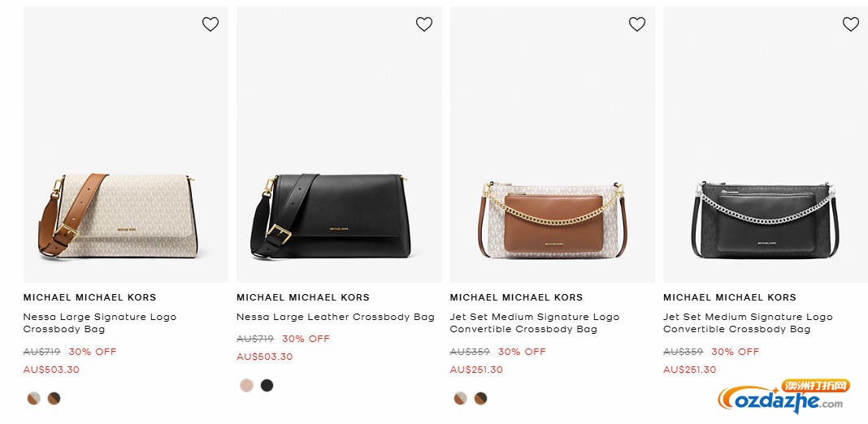Favorite the Nessa Large Signature Logo bag
868x424 pixels.
pyautogui.click(x=210, y=24)
